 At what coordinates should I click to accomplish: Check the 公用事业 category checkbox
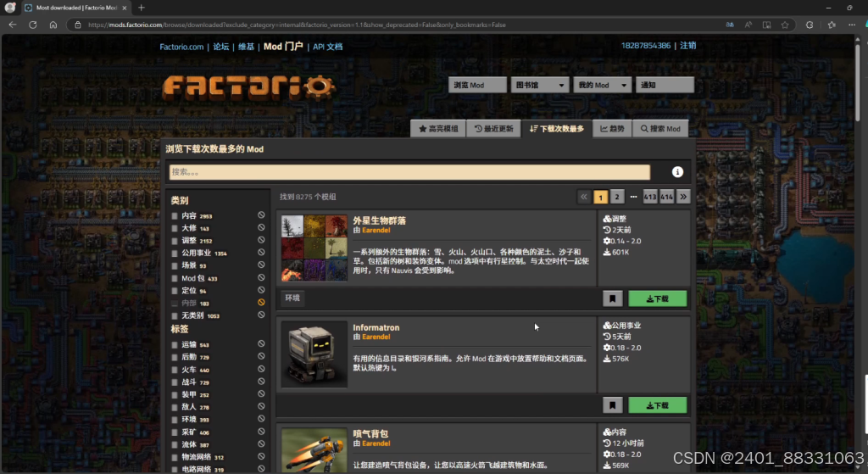click(175, 253)
